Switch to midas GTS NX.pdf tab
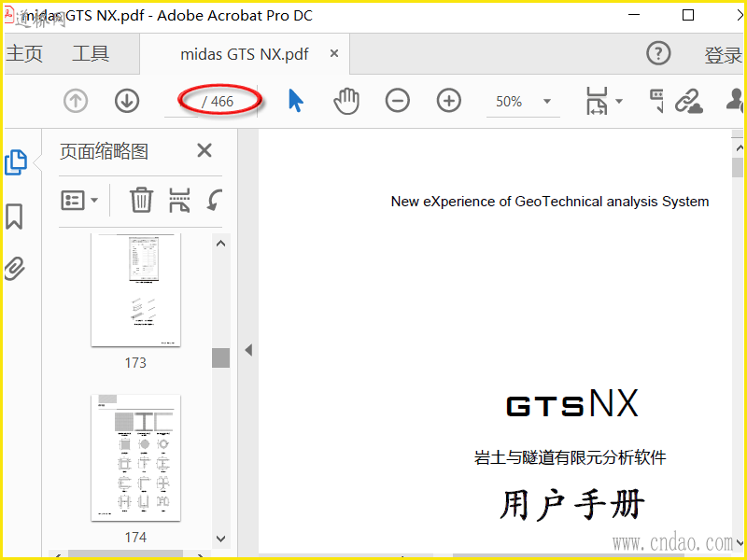Viewport: 747px width, 560px height. (245, 54)
